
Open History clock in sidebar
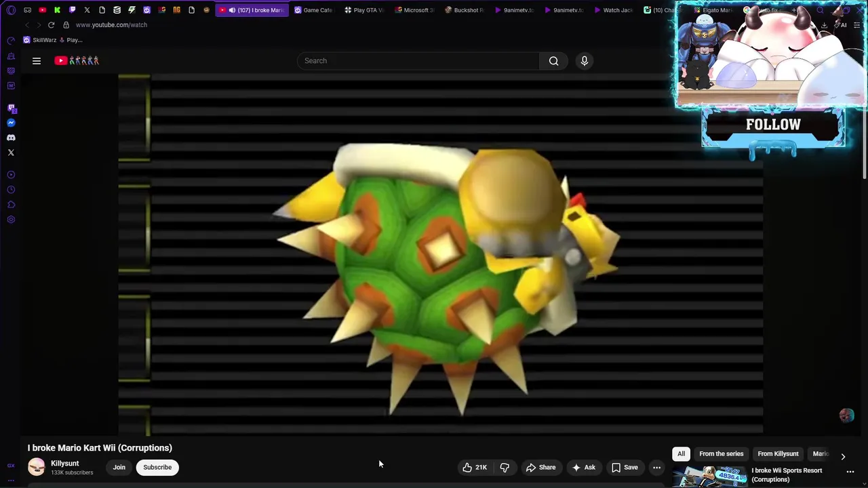coord(11,190)
